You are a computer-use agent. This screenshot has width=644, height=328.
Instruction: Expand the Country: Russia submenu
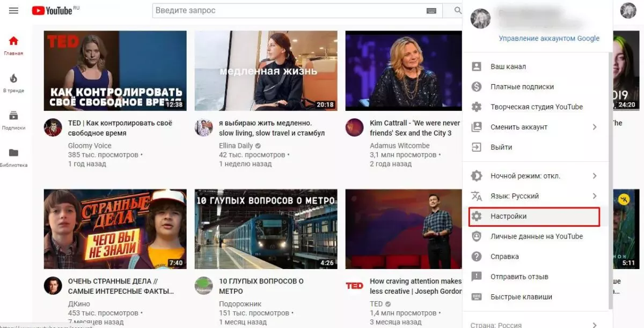[535, 325]
